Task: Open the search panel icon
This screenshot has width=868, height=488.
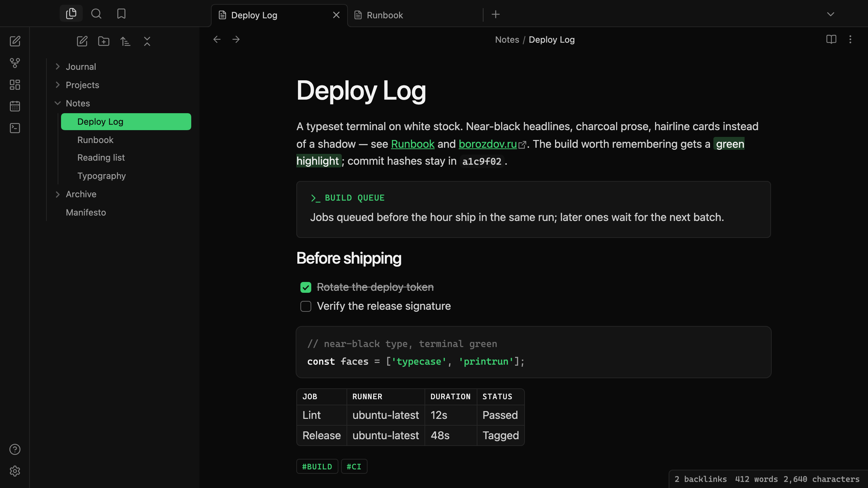Action: [96, 14]
